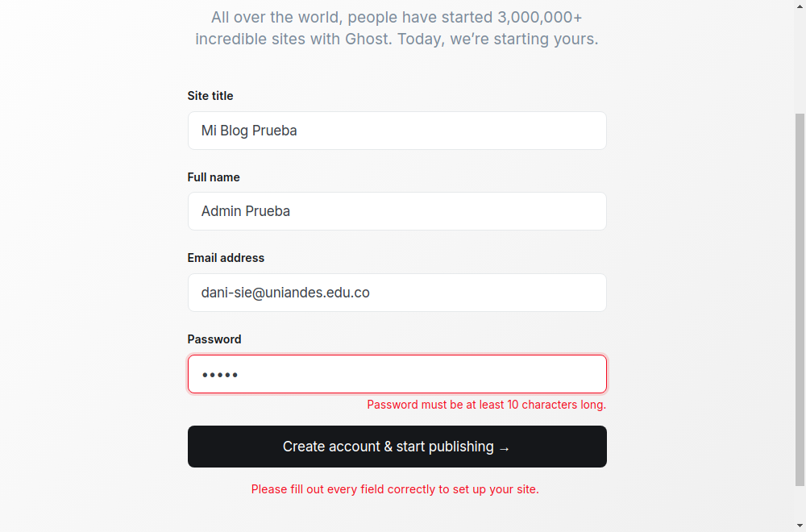Click Create account & start publishing button
Viewport: 806px width, 532px height.
pos(397,447)
